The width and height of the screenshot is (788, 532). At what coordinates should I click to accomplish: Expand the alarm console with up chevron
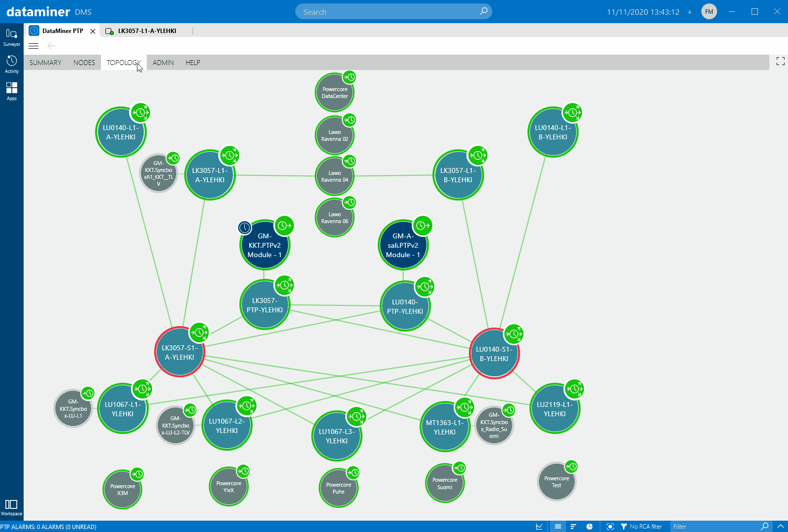pos(781,527)
